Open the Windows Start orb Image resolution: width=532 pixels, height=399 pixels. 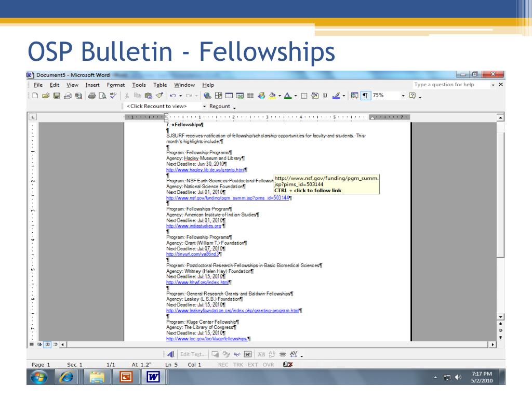[x=39, y=377]
